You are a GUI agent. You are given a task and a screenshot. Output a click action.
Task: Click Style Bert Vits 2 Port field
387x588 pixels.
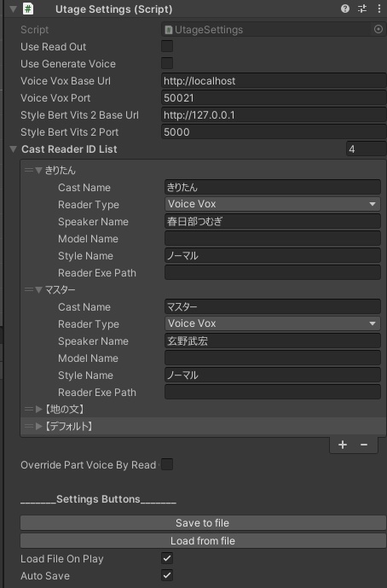point(274,132)
